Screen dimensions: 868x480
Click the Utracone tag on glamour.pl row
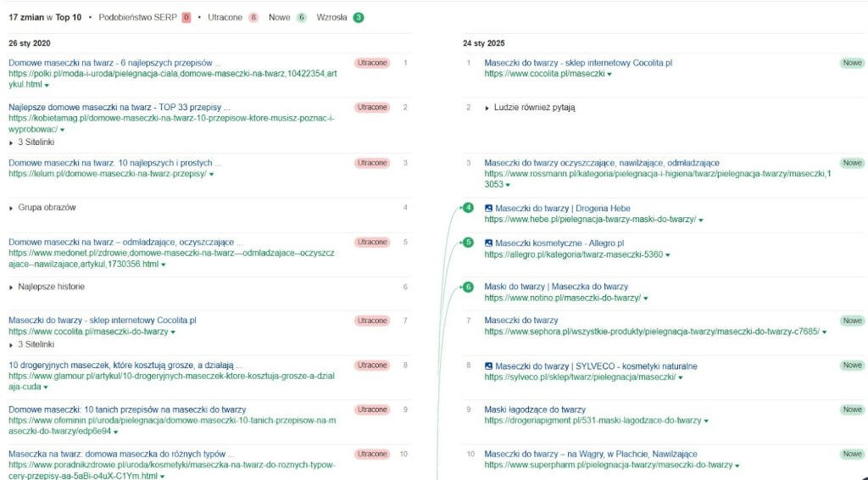(x=372, y=366)
